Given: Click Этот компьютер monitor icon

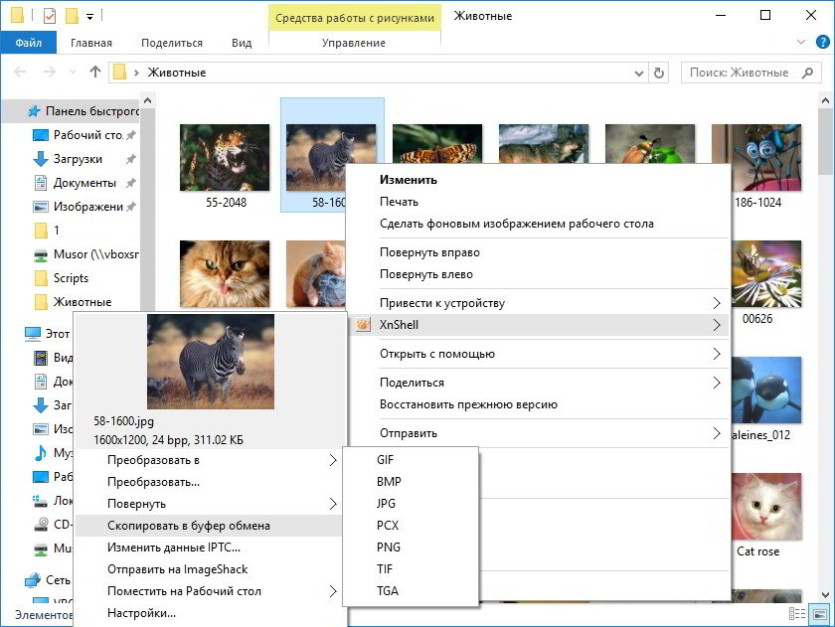Looking at the screenshot, I should click(33, 333).
